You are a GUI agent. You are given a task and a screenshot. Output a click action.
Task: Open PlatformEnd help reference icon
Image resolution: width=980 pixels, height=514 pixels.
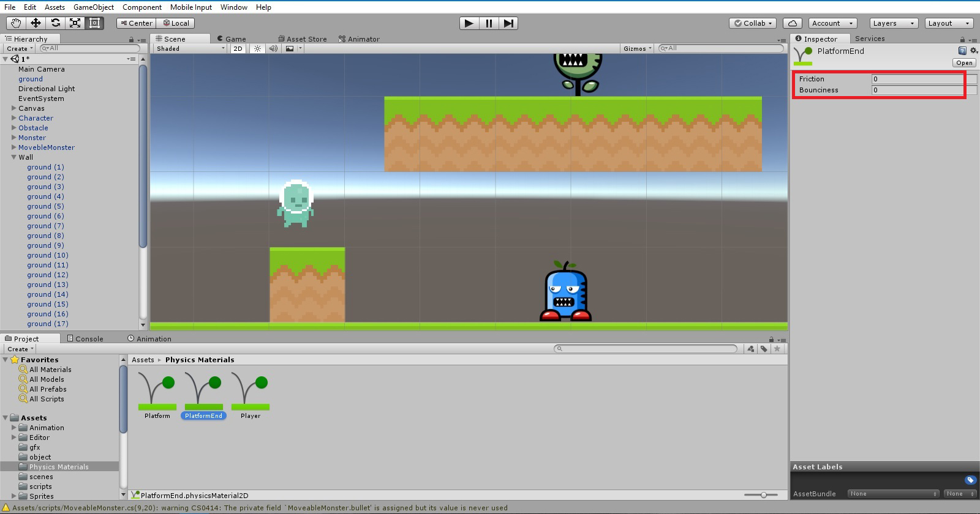pyautogui.click(x=962, y=51)
